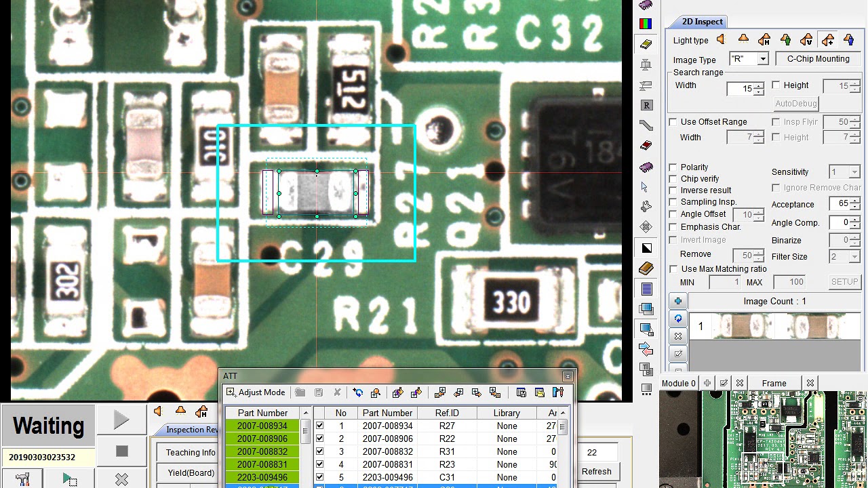The height and width of the screenshot is (488, 868).
Task: Choose left-side light type icon
Action: click(x=721, y=40)
